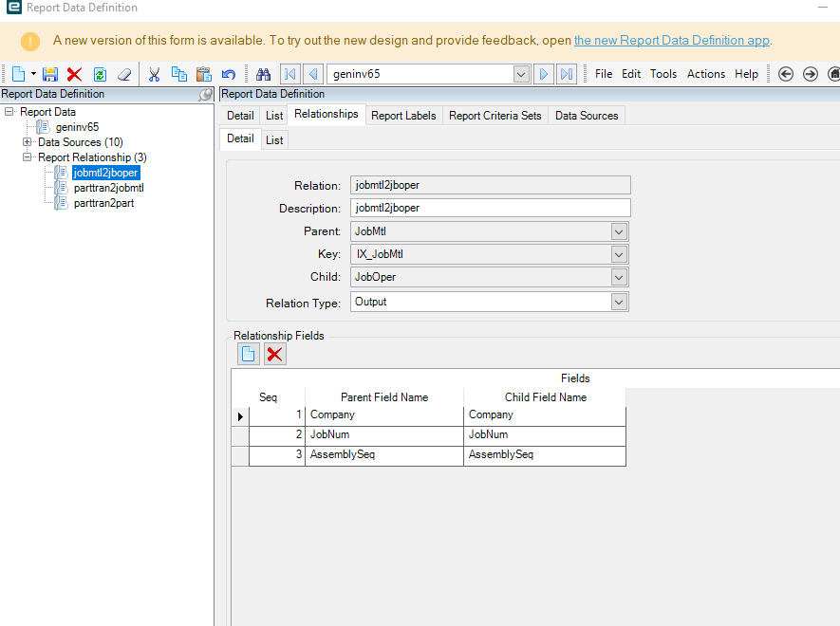Screen dimensions: 840x626
Task: Open the Relation Type dropdown
Action: [x=619, y=302]
